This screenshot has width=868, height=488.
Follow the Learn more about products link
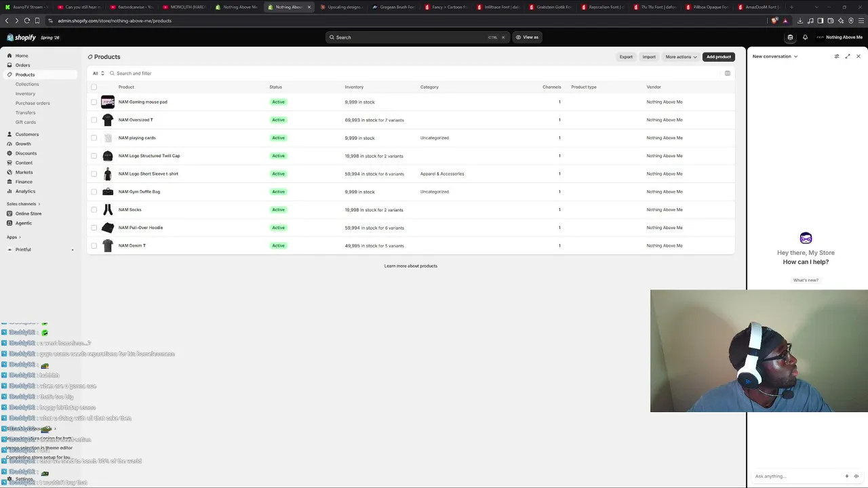coord(411,266)
